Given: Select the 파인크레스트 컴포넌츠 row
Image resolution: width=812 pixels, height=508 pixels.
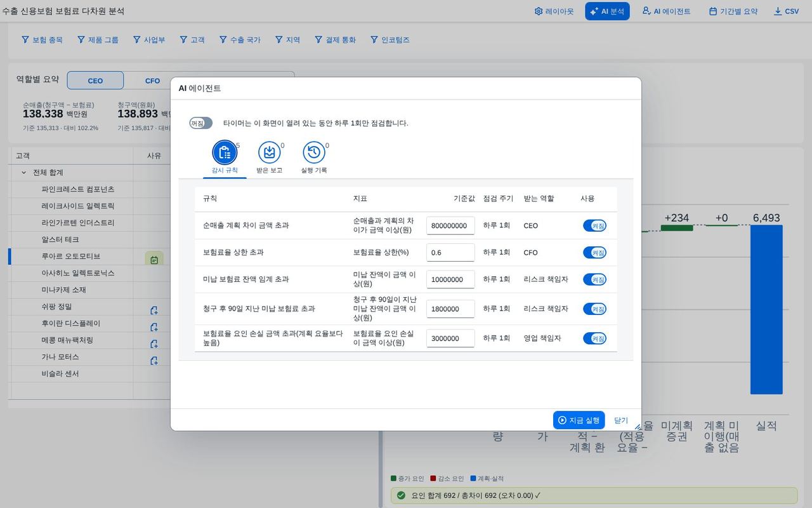Looking at the screenshot, I should [x=78, y=189].
